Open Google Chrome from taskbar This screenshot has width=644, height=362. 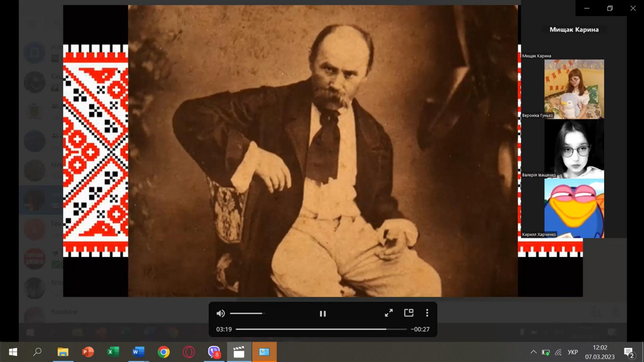tap(163, 352)
